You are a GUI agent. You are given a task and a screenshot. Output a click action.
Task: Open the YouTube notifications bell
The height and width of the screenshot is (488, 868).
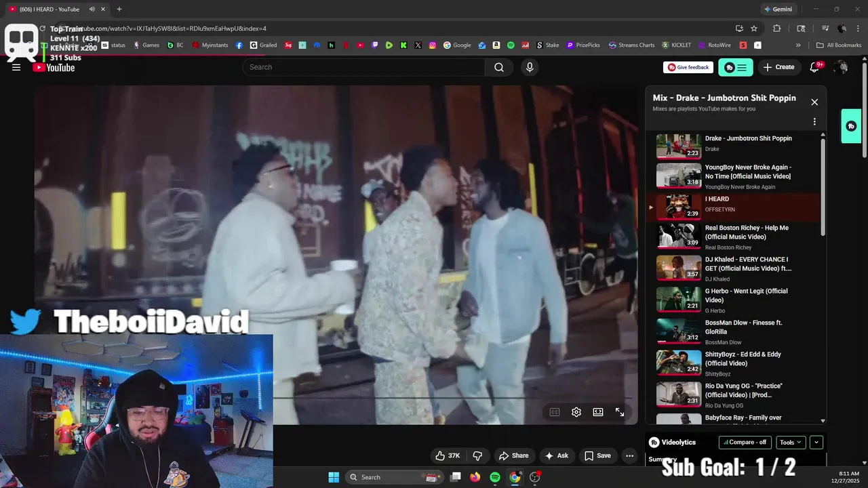pyautogui.click(x=815, y=67)
